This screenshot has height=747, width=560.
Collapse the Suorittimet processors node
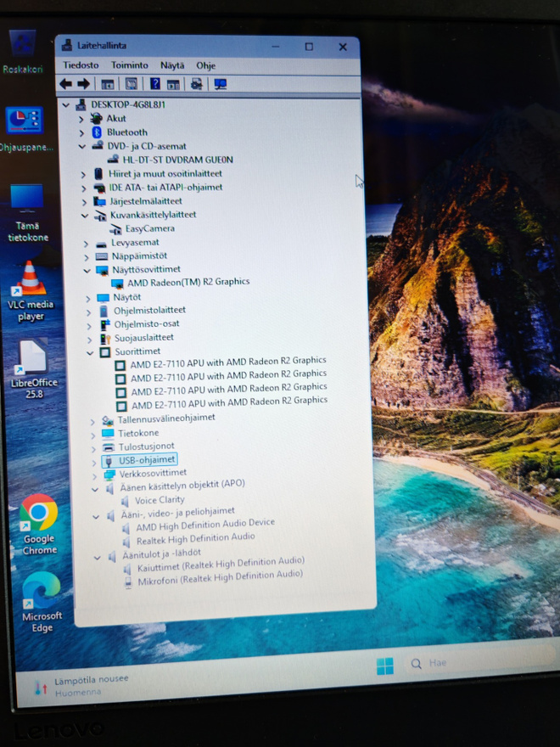click(90, 352)
